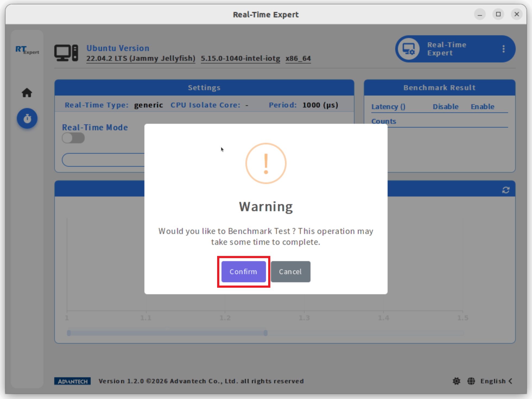Maximize the Real-Time Expert window
532x399 pixels.
pyautogui.click(x=498, y=14)
